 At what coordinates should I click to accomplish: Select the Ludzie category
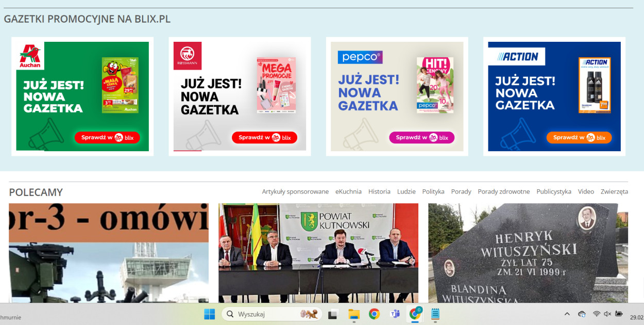406,191
